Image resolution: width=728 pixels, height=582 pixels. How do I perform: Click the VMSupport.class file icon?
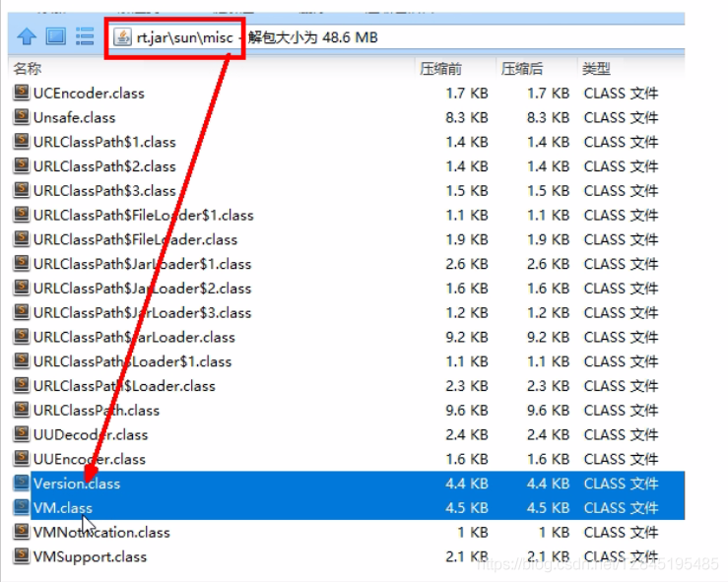(21, 555)
